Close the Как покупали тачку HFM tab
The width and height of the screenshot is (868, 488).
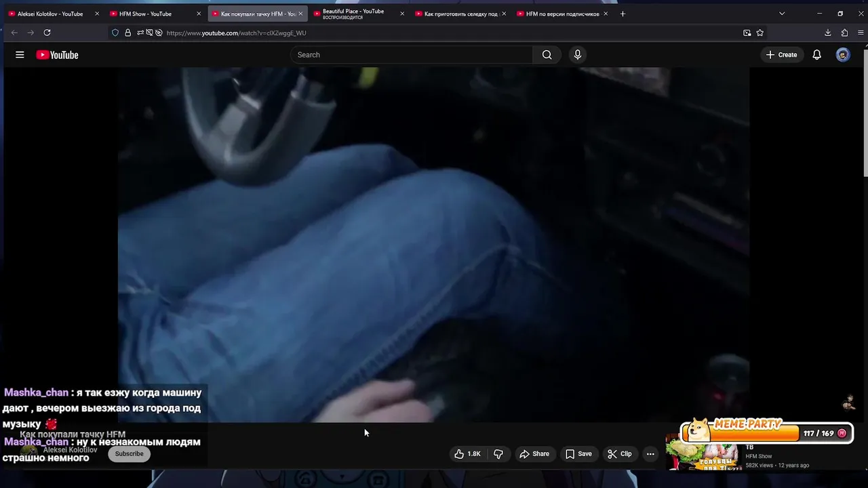click(300, 14)
